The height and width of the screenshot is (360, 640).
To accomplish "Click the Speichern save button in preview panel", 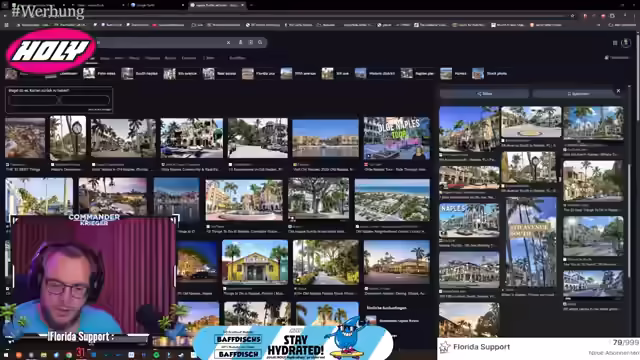I will (x=577, y=94).
